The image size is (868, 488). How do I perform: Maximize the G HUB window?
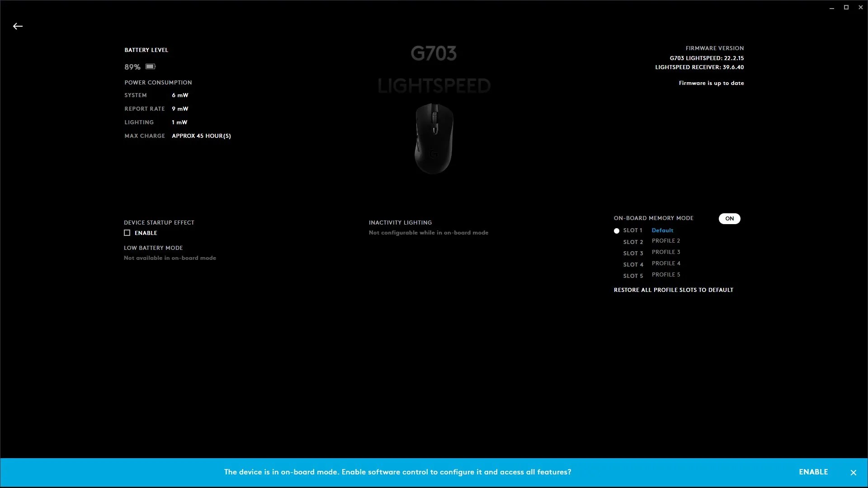tap(846, 7)
